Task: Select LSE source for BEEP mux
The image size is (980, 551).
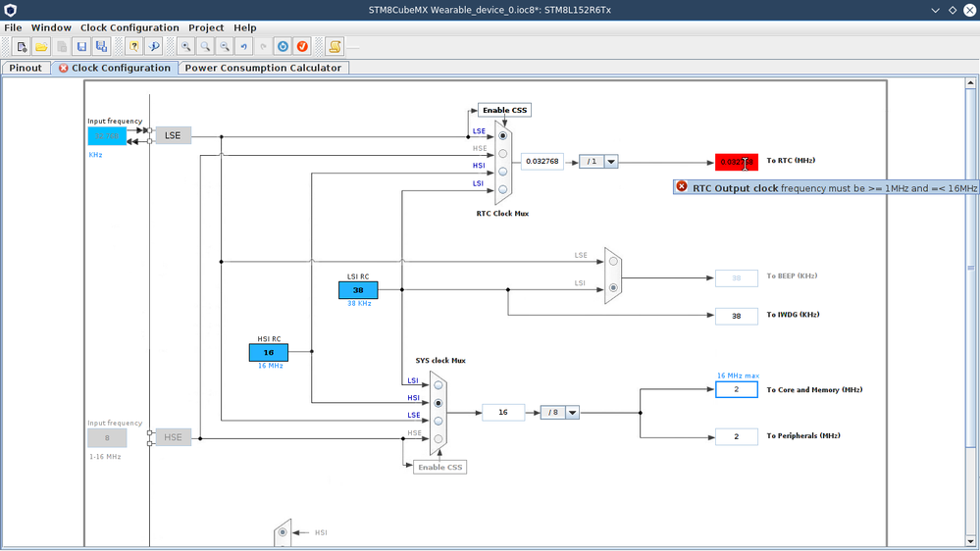Action: tap(613, 261)
